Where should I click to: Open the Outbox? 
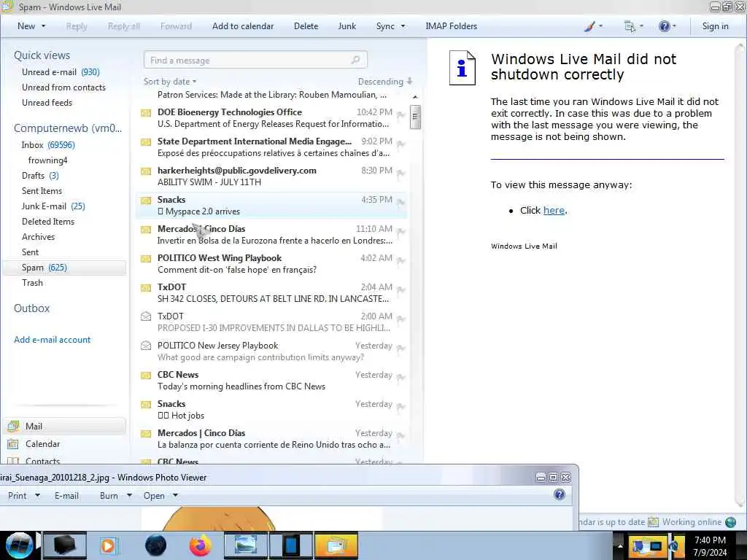[31, 308]
